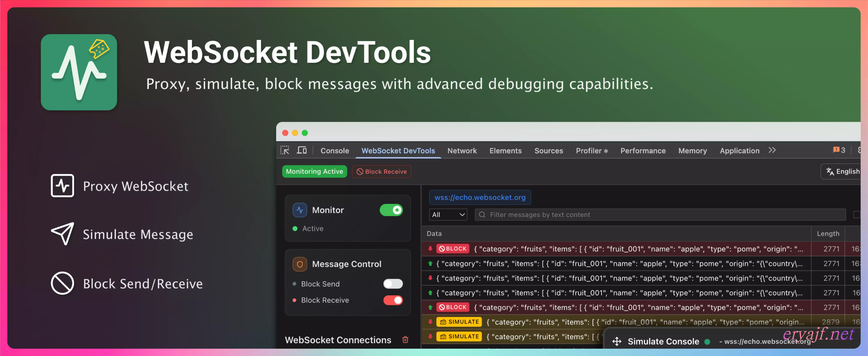Click the Profiler tab experiment icon

click(x=606, y=151)
